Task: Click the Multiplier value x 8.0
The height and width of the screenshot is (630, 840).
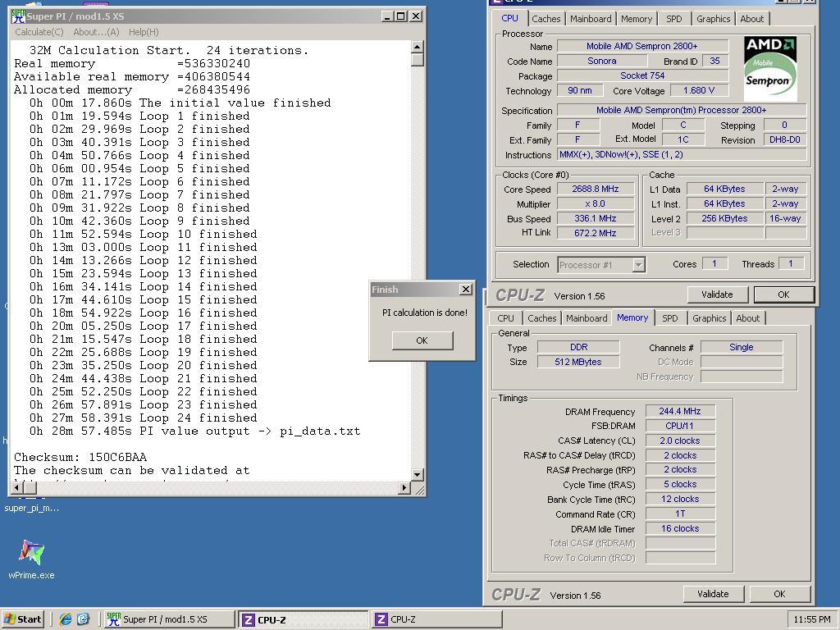Action: point(596,203)
